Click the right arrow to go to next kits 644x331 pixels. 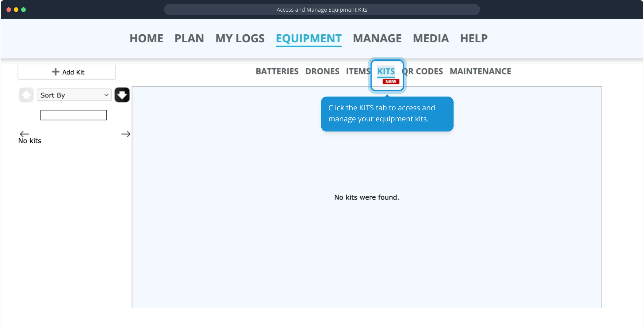(x=126, y=134)
